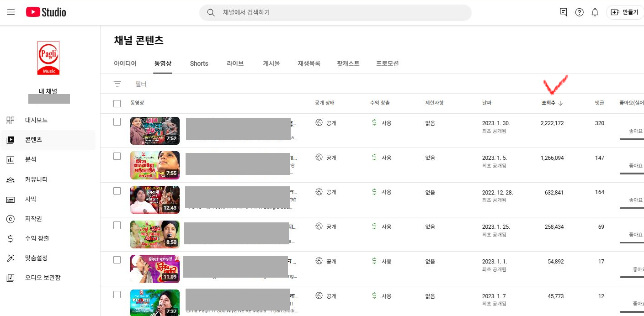Click the YouTube Studio logo
Screen dimensions: 644x316
(46, 12)
